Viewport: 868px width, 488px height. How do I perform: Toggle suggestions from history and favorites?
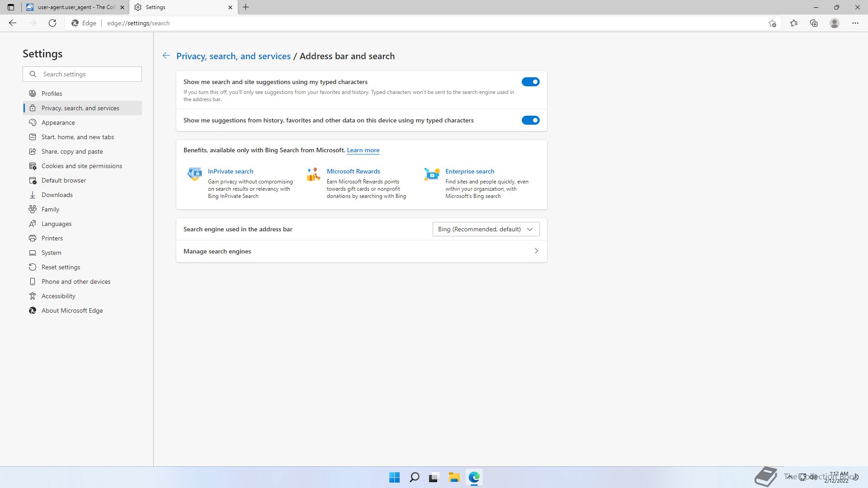point(530,120)
